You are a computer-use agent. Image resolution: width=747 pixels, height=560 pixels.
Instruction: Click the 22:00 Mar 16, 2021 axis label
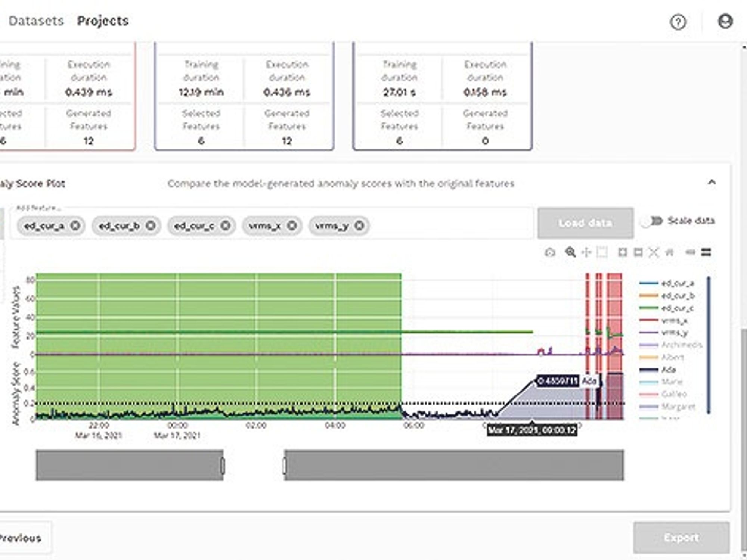point(99,430)
